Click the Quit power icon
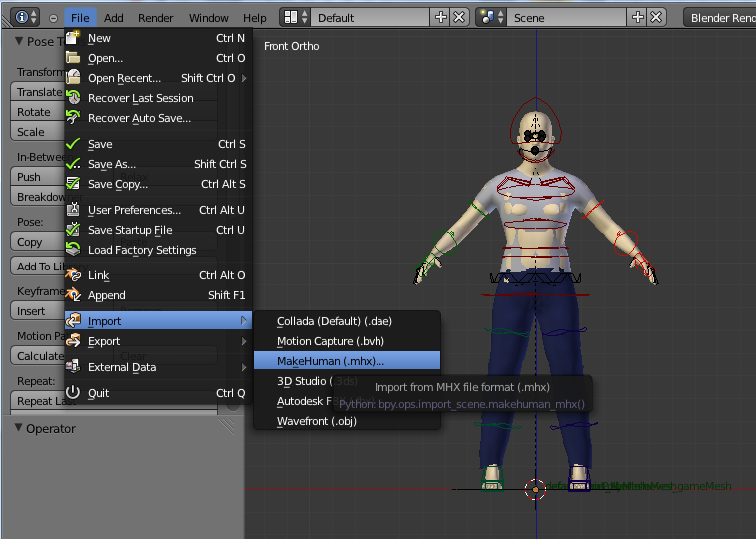Image resolution: width=756 pixels, height=539 pixels. pos(73,392)
